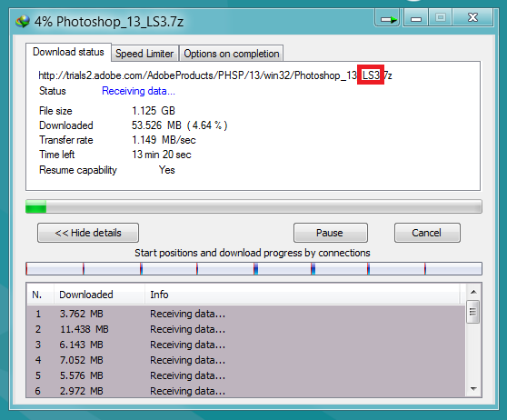
Task: Select connection row with 2.972 MB
Action: [246, 391]
